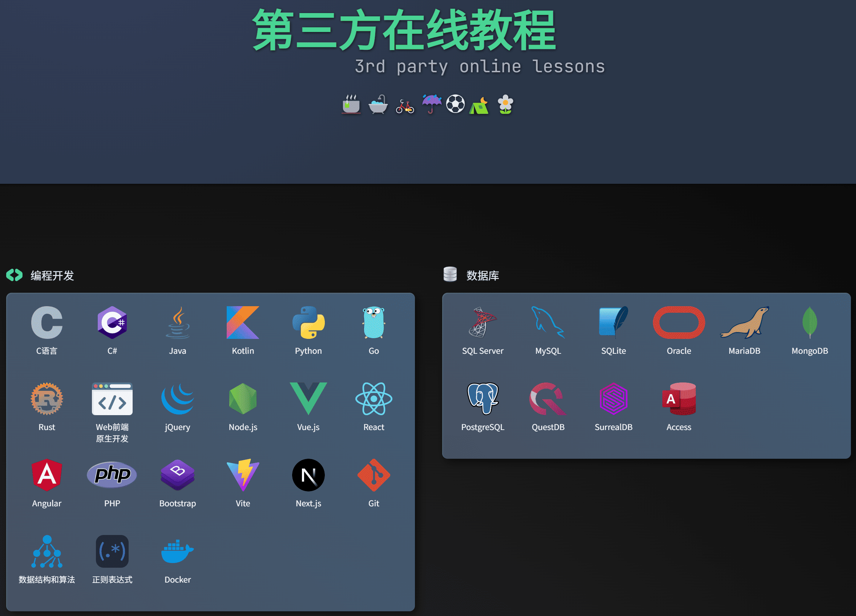Screen dimensions: 856x616
Task: Open the SQL Server logo icon
Action: [x=483, y=323]
